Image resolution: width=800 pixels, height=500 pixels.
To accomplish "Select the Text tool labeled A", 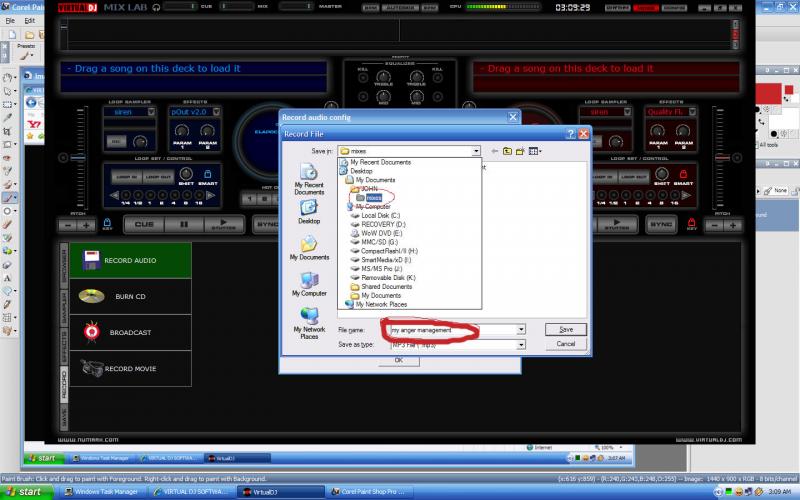I will coord(8,278).
